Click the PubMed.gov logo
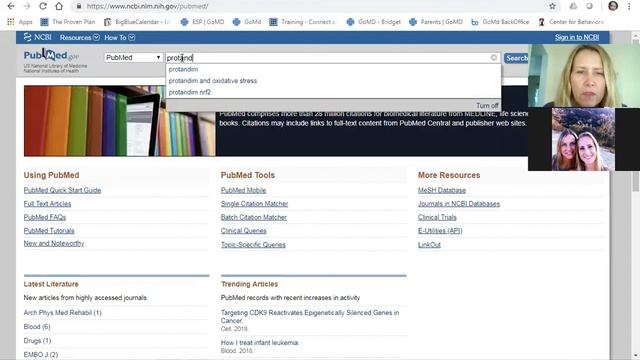The height and width of the screenshot is (360, 640). tap(51, 56)
